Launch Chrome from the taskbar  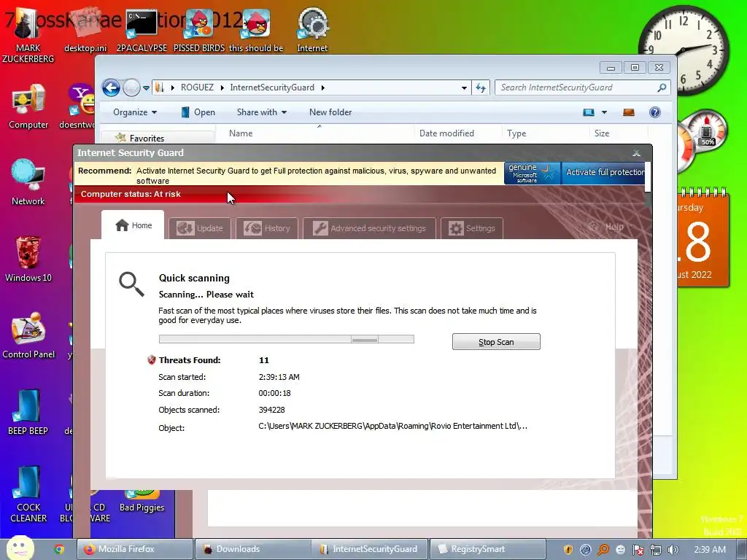coord(59,549)
